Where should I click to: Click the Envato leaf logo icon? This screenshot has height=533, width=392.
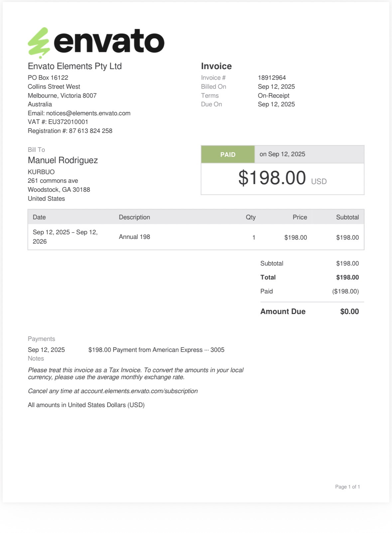point(39,42)
